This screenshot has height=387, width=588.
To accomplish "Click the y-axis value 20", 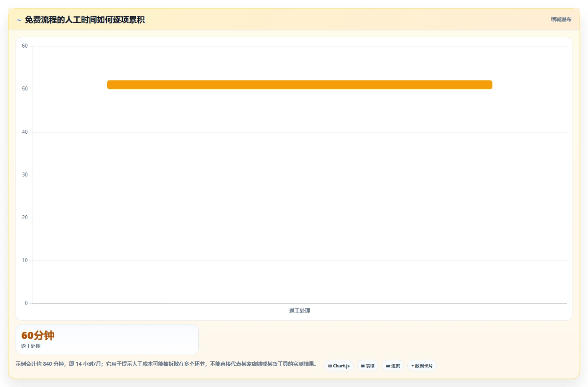I will click(x=25, y=218).
